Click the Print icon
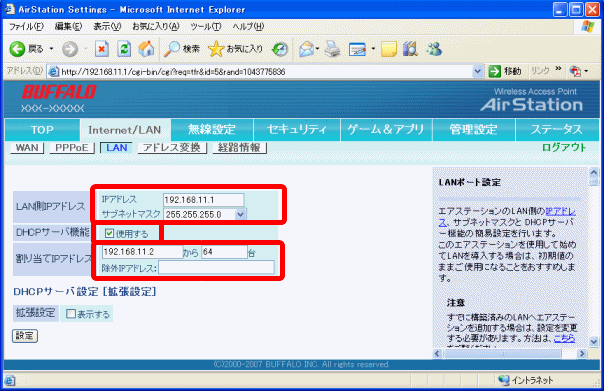The image size is (604, 391). [x=332, y=49]
